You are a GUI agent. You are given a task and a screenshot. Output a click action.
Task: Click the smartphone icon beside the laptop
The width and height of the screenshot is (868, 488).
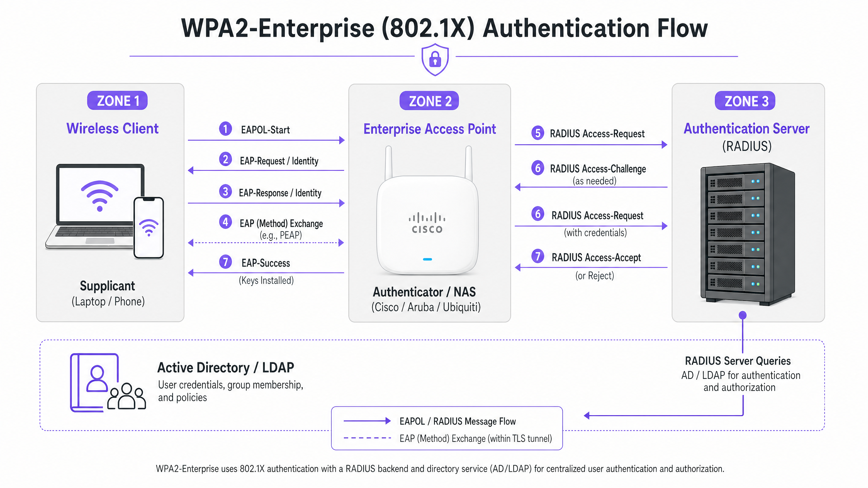click(149, 228)
